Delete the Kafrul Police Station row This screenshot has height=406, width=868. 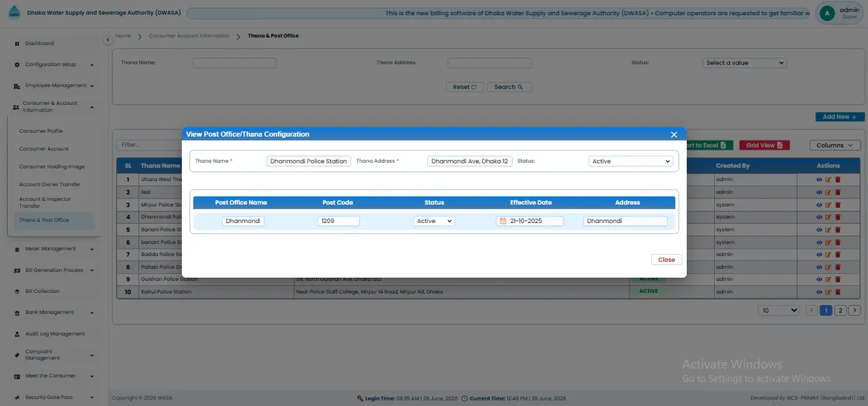[x=837, y=292]
